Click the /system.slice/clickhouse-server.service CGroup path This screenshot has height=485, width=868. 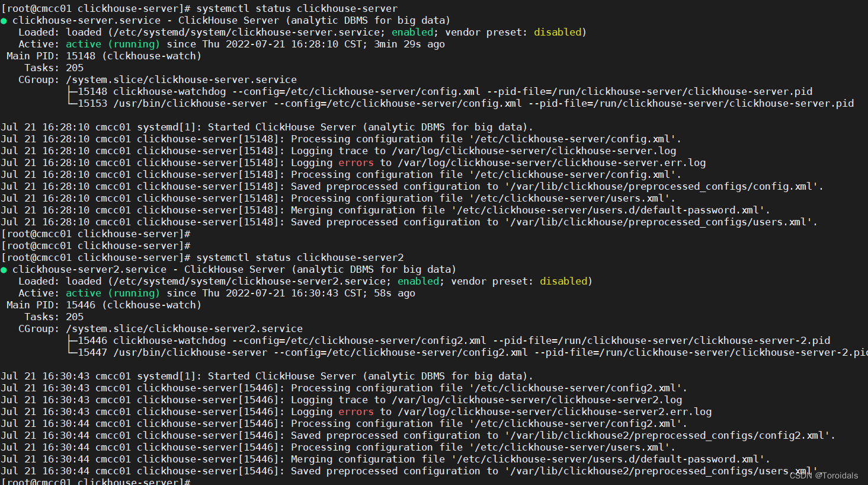[x=181, y=80]
